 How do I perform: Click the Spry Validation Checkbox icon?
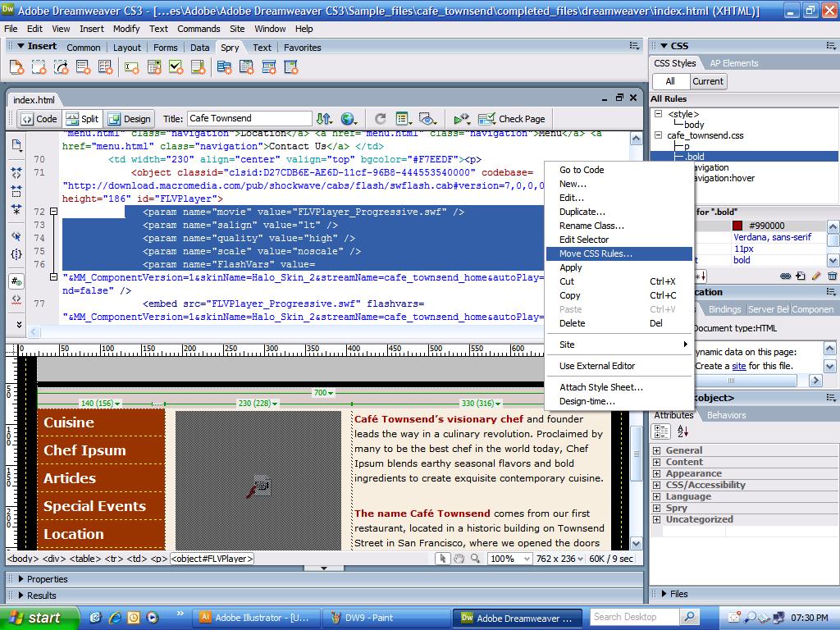[x=176, y=67]
